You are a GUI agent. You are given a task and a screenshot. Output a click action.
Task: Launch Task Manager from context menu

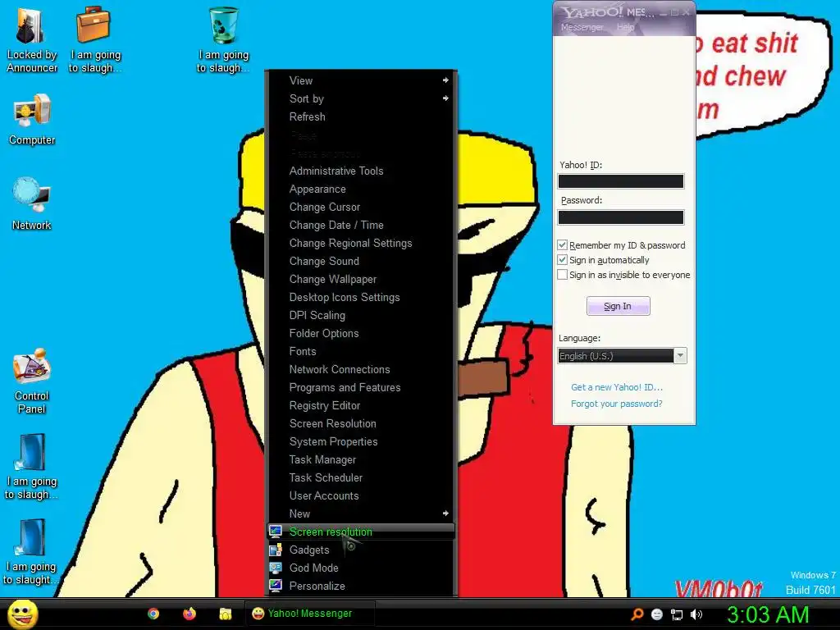tap(362, 459)
